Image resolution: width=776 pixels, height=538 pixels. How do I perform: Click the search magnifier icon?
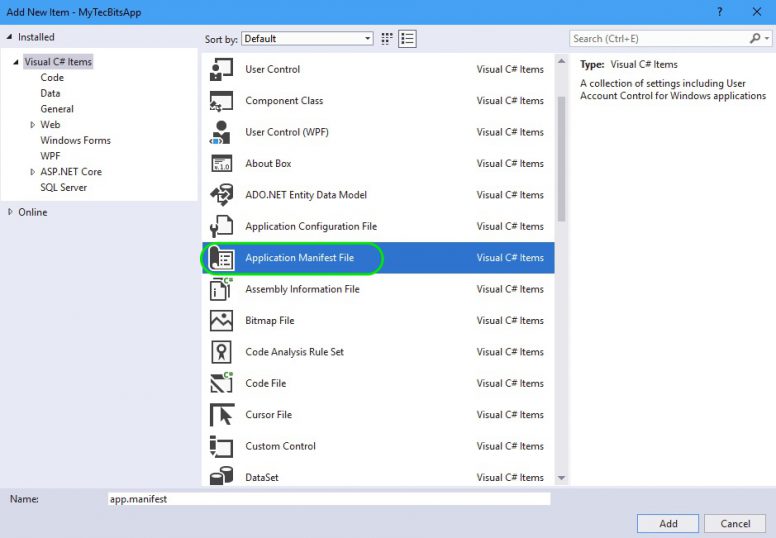pos(755,38)
